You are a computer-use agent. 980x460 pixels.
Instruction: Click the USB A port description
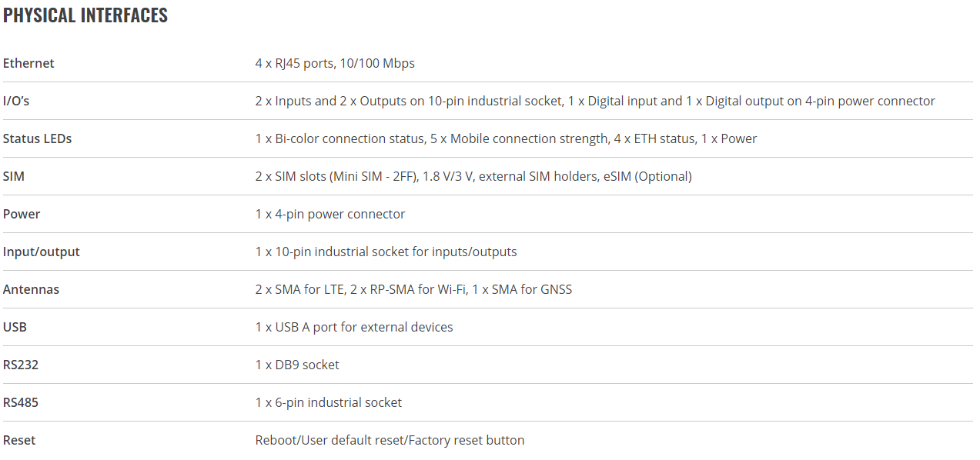[354, 327]
